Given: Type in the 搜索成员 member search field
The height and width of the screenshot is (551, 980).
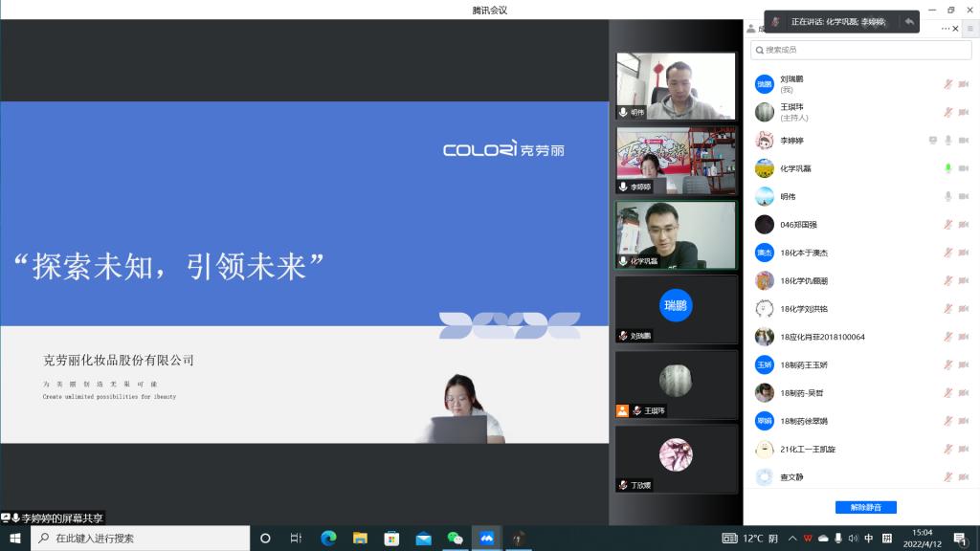Looking at the screenshot, I should pyautogui.click(x=847, y=50).
